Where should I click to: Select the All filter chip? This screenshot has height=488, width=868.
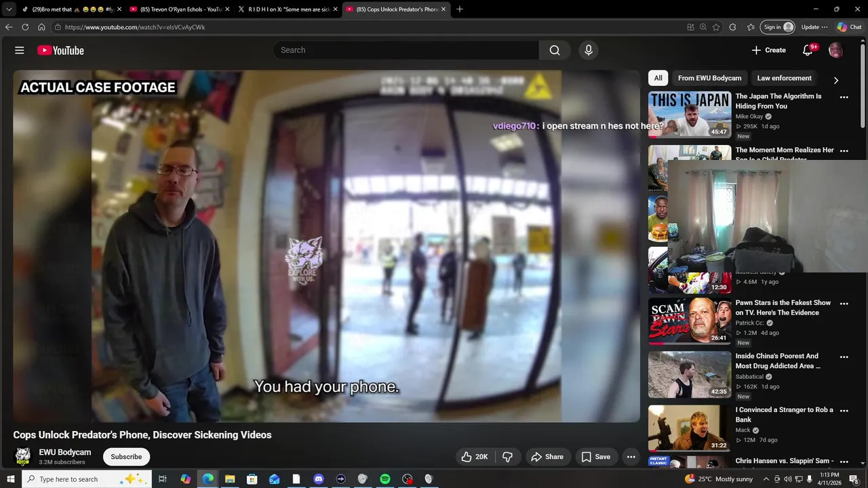658,78
